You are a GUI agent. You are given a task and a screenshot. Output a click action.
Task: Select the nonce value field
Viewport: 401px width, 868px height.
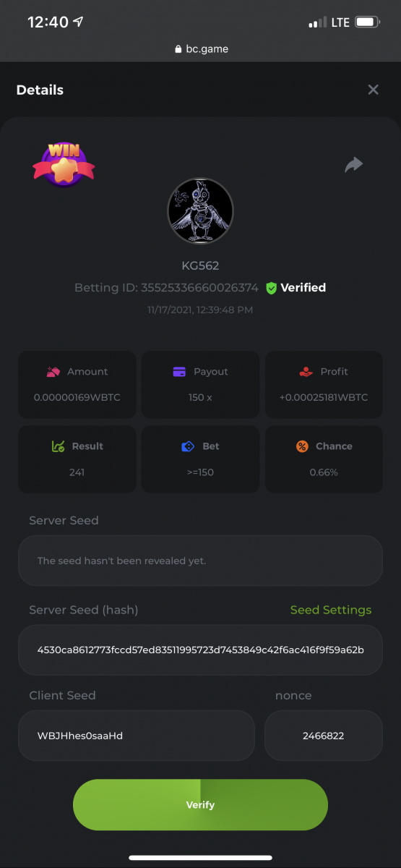324,735
